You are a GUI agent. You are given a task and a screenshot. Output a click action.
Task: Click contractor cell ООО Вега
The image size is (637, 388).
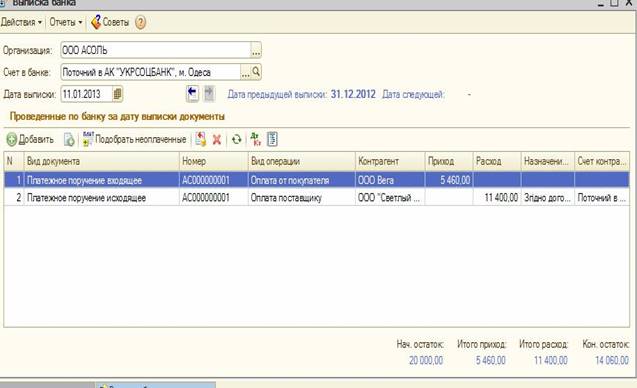click(x=390, y=180)
